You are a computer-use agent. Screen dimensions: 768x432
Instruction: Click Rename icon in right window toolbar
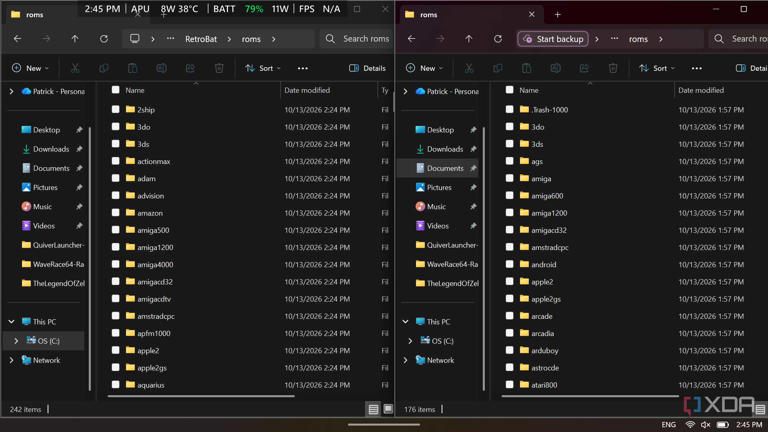555,68
